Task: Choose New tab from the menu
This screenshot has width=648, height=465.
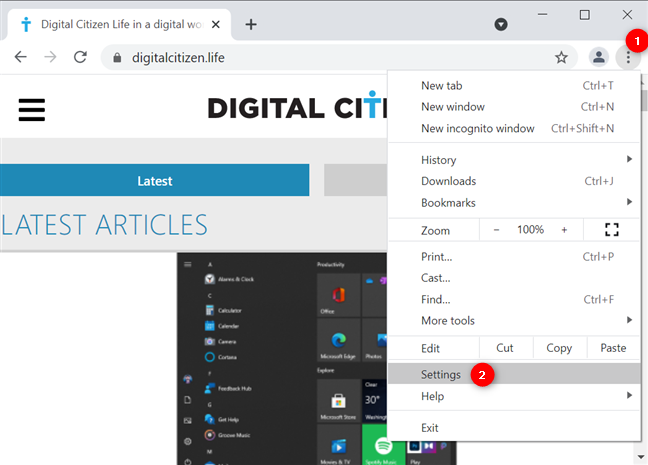Action: [514, 86]
